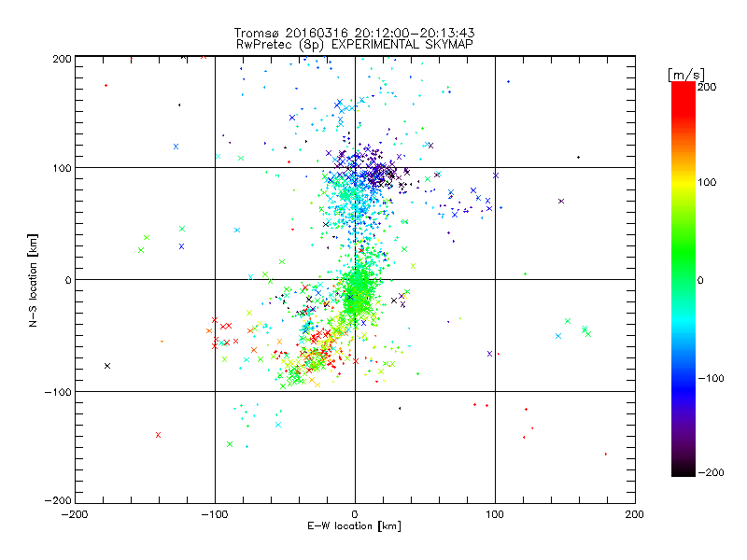Click the "[m/s]" unit label above color bar
The image size is (747, 560).
tap(686, 75)
